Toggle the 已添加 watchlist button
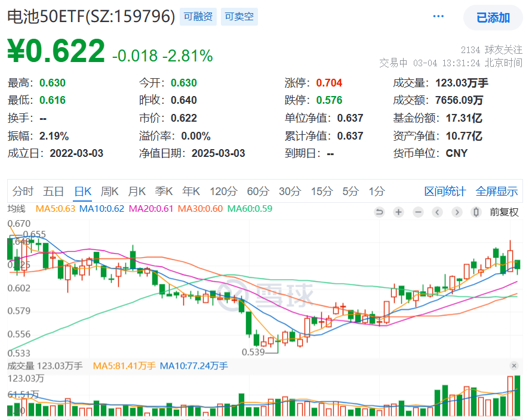The height and width of the screenshot is (420, 532). coord(493,17)
